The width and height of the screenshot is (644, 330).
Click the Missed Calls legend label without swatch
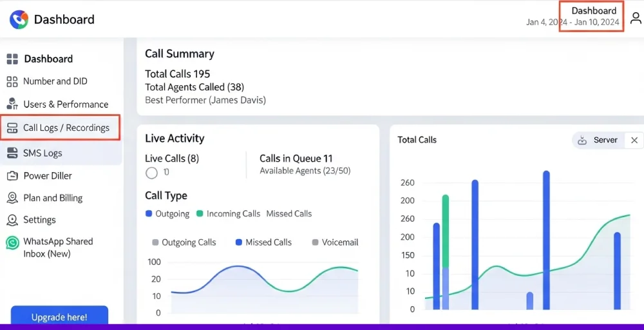[289, 214]
